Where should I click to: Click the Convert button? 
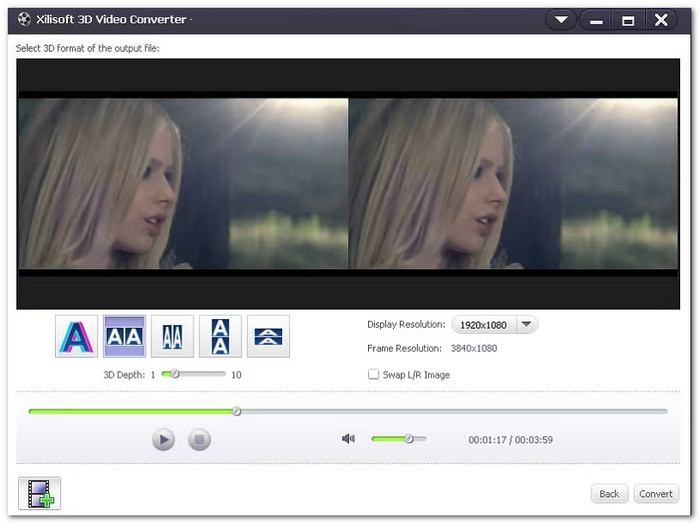pos(656,494)
